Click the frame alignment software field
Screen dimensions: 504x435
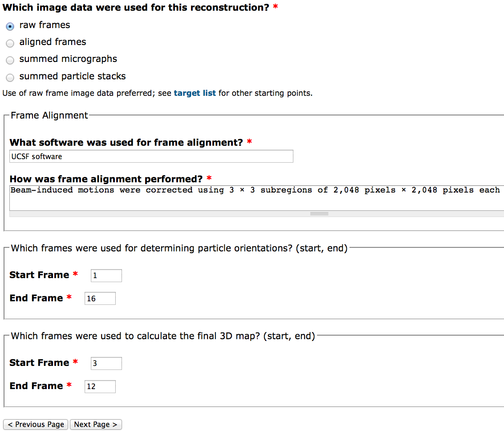click(x=151, y=156)
